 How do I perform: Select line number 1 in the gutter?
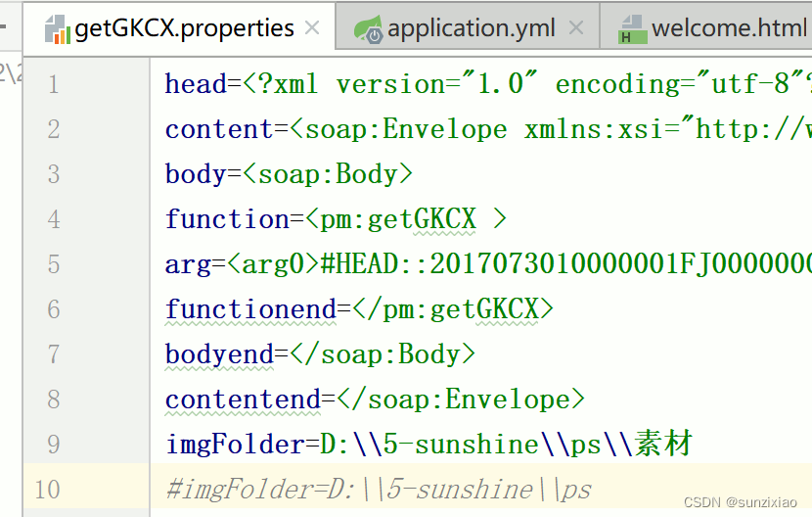tap(54, 84)
